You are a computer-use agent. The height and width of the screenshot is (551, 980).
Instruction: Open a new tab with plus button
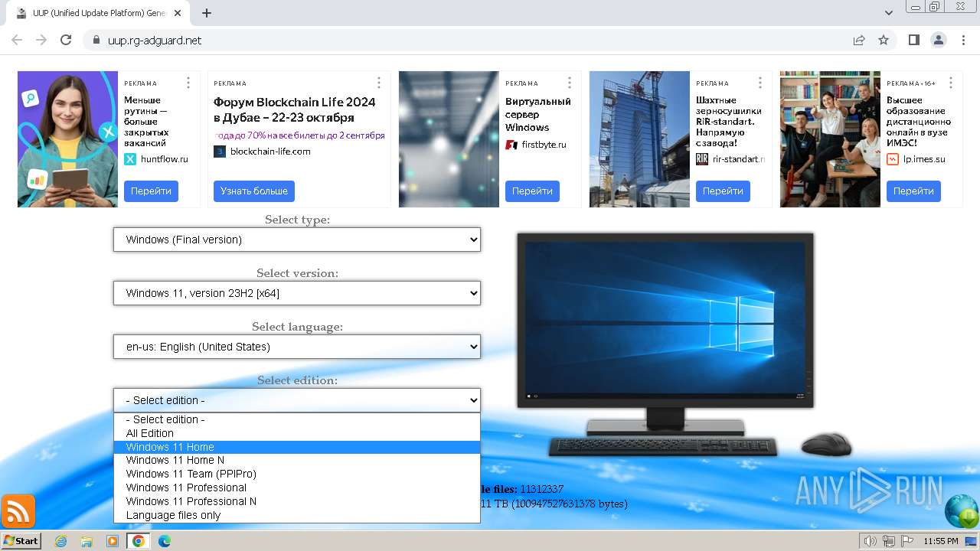[207, 13]
